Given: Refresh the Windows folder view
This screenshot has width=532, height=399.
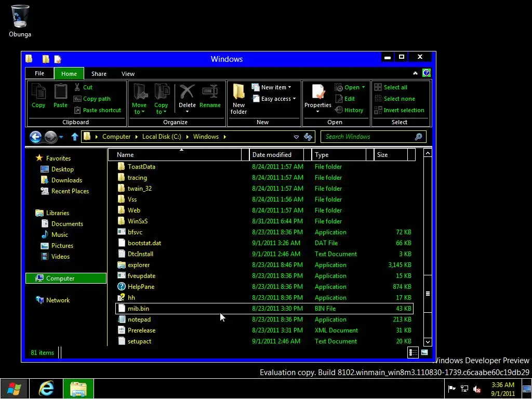Looking at the screenshot, I should (308, 137).
